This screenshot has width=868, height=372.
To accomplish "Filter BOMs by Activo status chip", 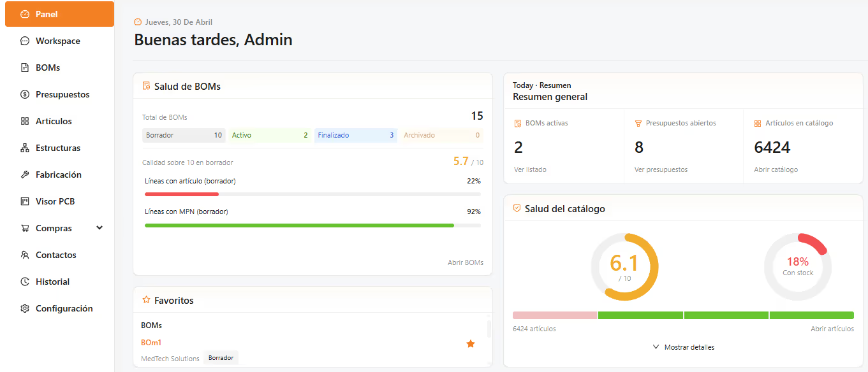I will [x=270, y=135].
